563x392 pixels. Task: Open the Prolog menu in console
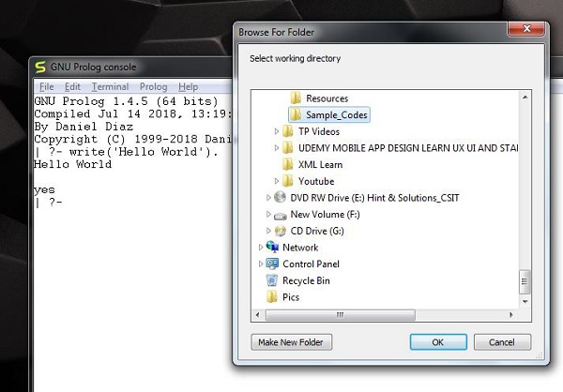[154, 87]
